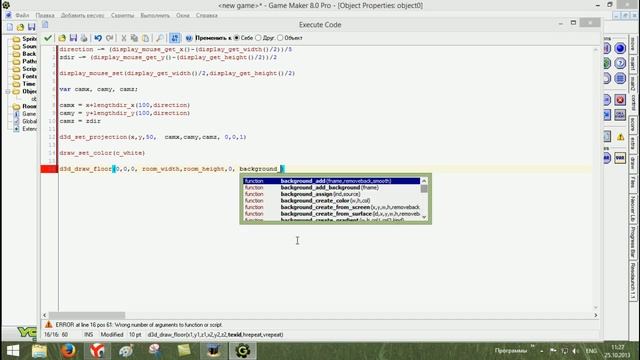Switch to the main2 actions tab
This screenshot has height=360, width=640.
coord(633,83)
